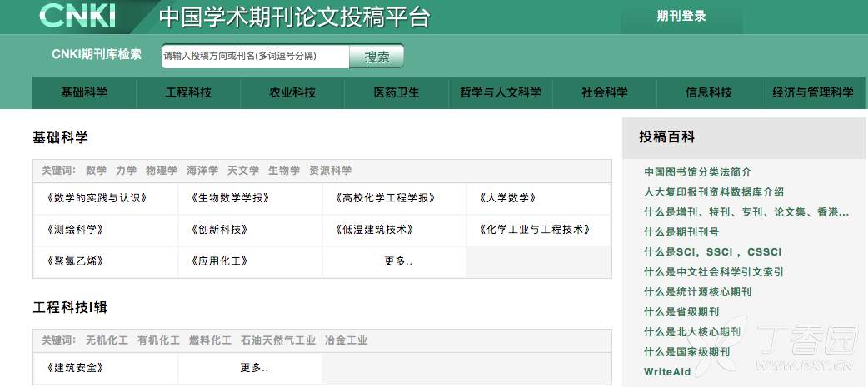Open the 工程科技 category menu
868x387 pixels.
pyautogui.click(x=188, y=93)
